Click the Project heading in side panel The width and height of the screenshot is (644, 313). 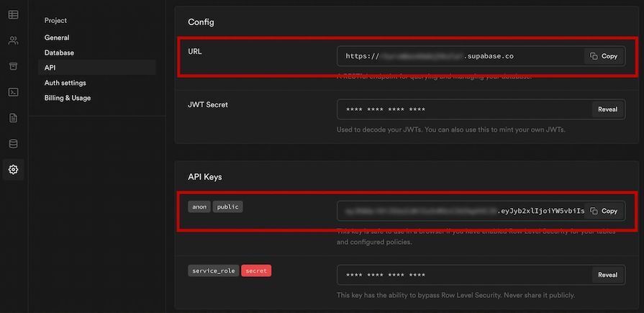coord(55,21)
